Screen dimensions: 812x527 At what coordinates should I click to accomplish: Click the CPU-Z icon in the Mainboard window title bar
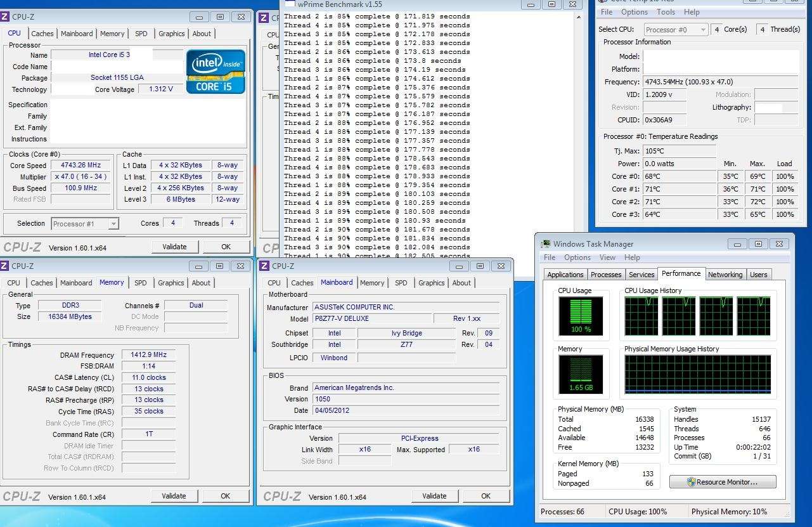coord(265,266)
